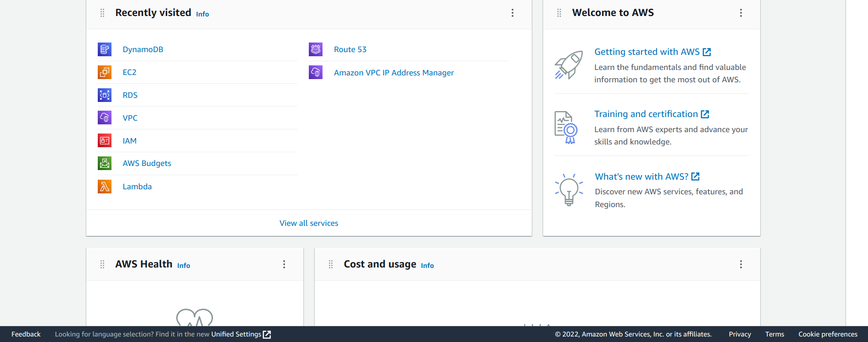Open What's new with AWS link

(641, 176)
